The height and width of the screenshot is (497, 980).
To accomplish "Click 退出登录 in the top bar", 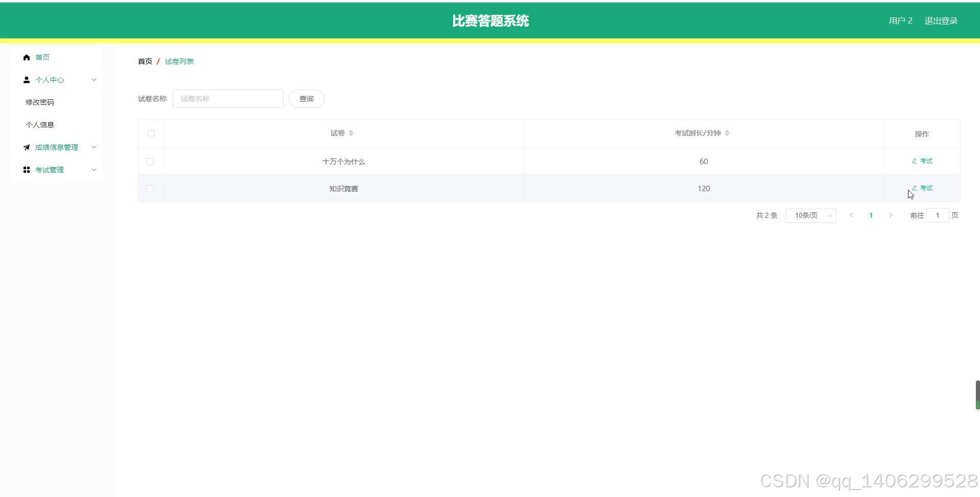I will [941, 20].
